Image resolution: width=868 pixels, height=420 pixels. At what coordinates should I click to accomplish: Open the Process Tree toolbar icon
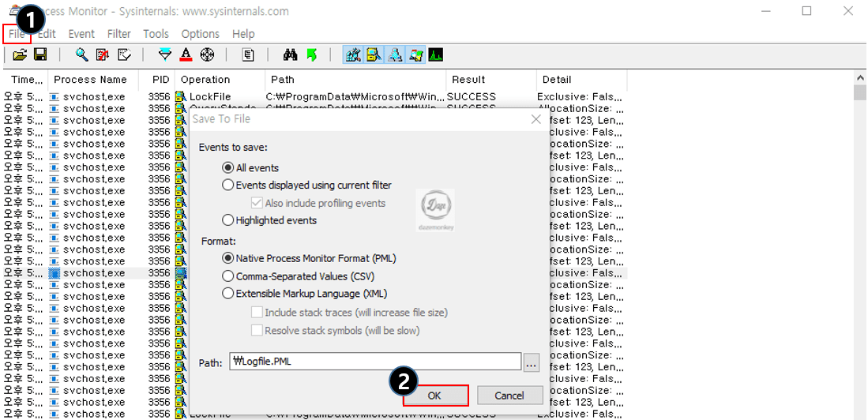(249, 54)
